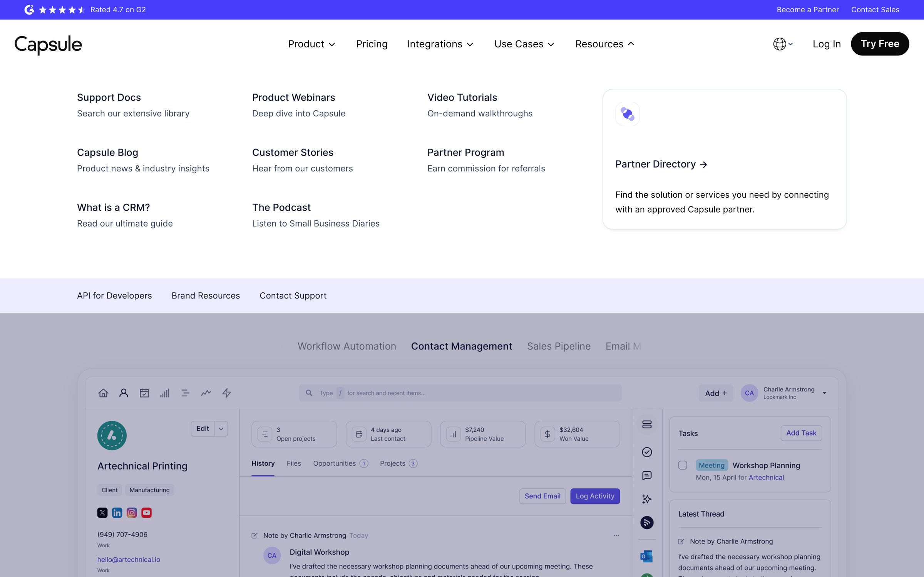924x577 pixels.
Task: Click the Log Activity button
Action: tap(595, 496)
